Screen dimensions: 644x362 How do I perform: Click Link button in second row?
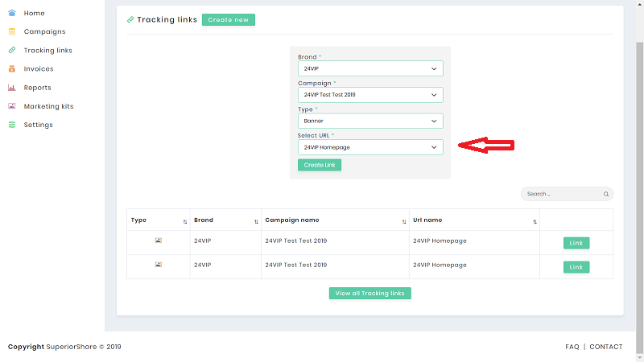pyautogui.click(x=576, y=267)
